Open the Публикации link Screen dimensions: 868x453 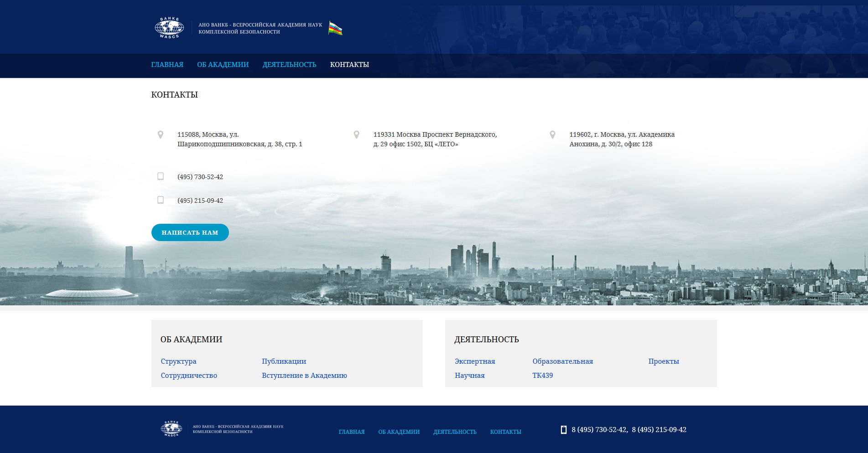click(284, 361)
